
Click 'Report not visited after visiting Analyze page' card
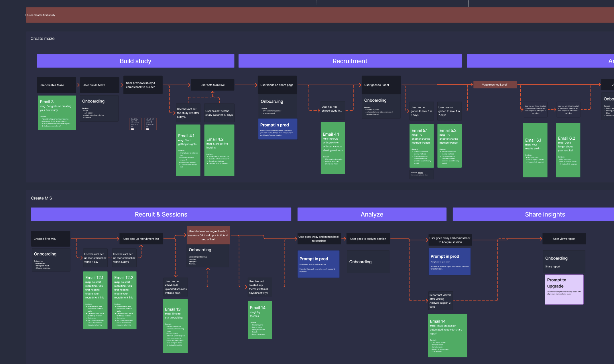[441, 301]
